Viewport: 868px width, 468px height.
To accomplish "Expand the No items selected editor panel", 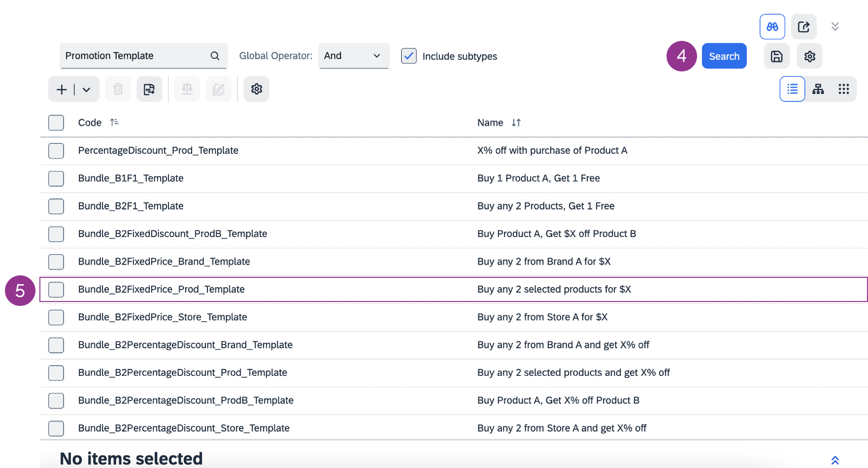I will pos(835,460).
